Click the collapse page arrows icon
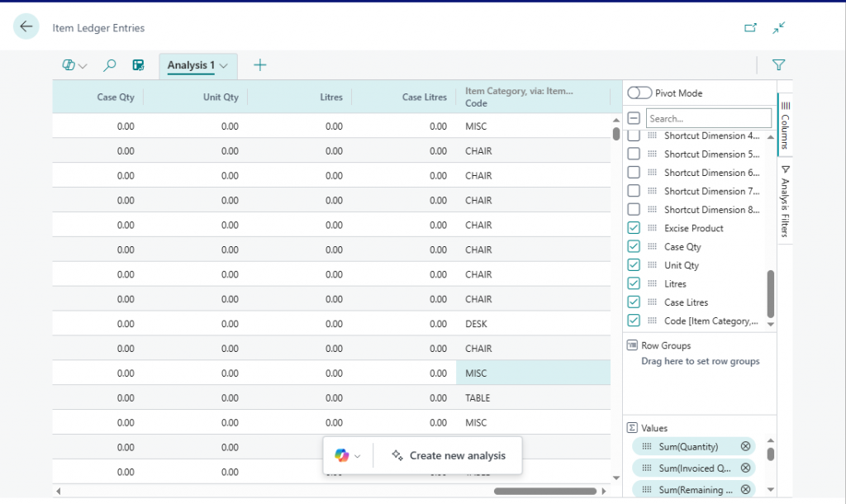846x504 pixels. click(x=778, y=27)
